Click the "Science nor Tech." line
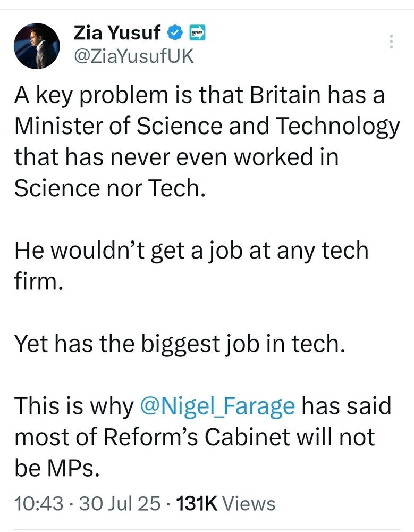Viewport: 414px width, 532px height. [109, 188]
